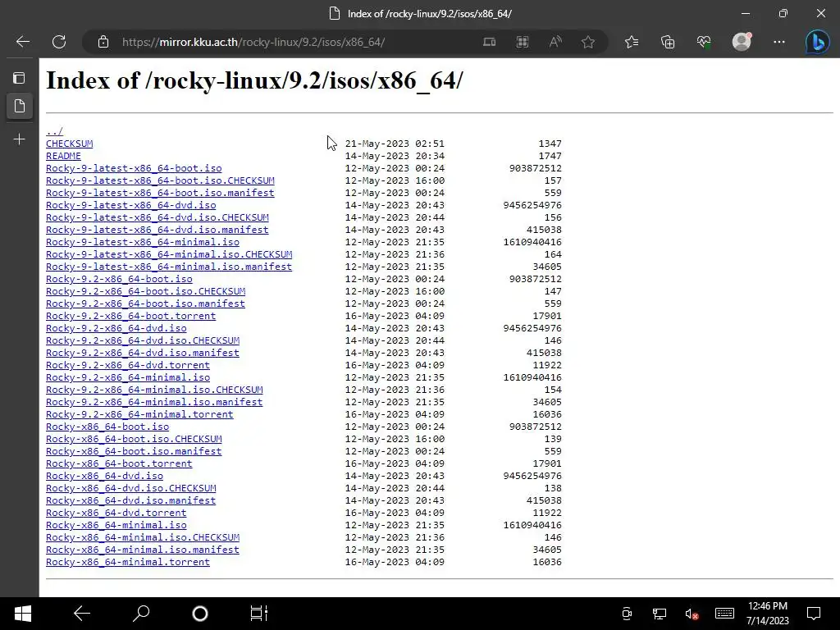Open the profile avatar menu
The width and height of the screenshot is (840, 630).
(x=742, y=42)
